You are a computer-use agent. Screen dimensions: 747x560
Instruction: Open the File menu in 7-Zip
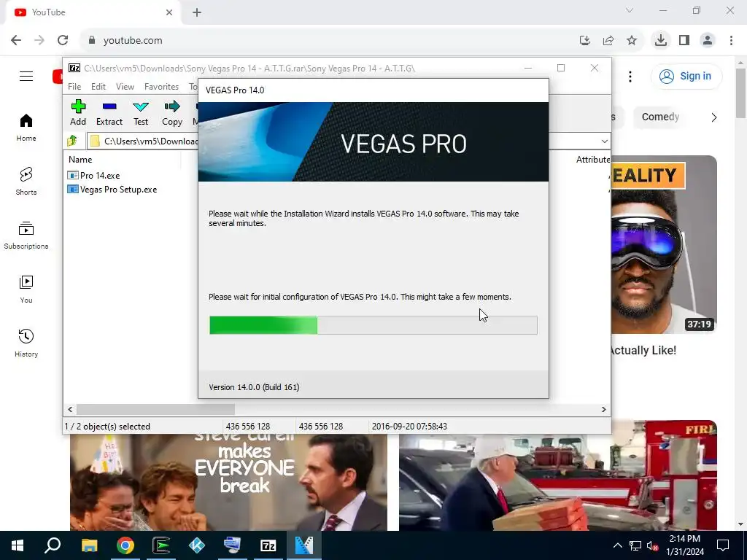(74, 87)
